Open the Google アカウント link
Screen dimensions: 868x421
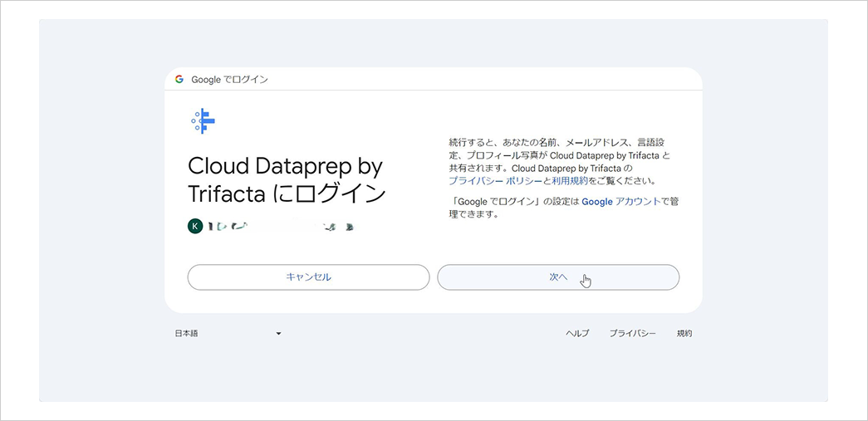coord(621,202)
